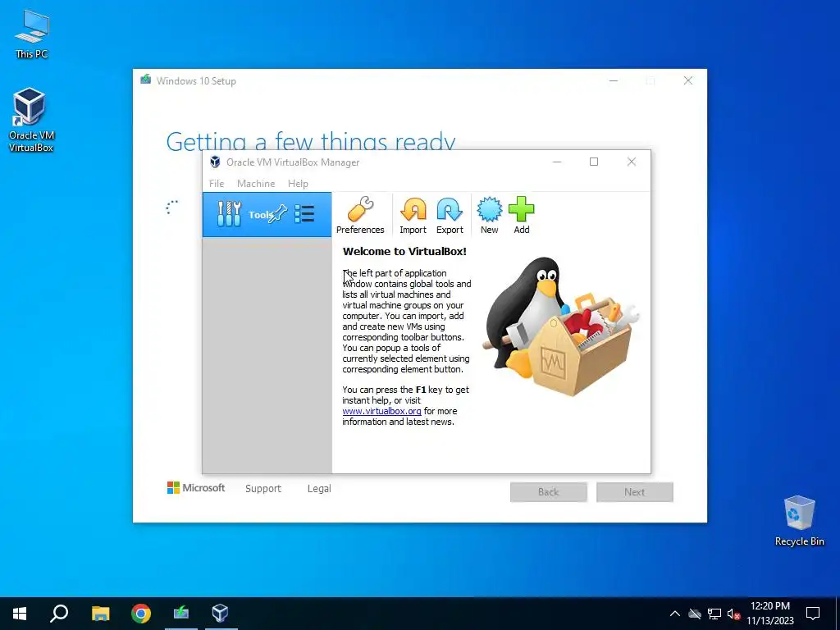Minimize the Windows 10 Setup window
Viewport: 840px width, 630px height.
tap(614, 80)
